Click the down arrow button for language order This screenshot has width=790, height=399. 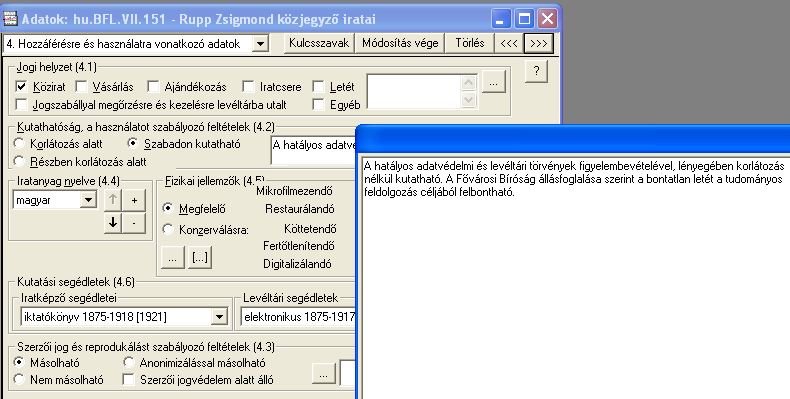tap(113, 222)
